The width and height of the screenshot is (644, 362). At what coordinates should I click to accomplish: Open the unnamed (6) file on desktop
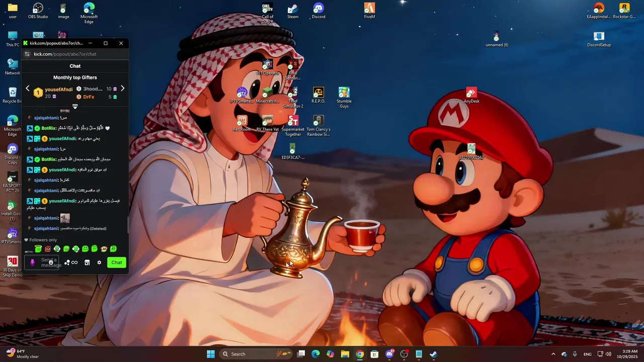point(497,39)
